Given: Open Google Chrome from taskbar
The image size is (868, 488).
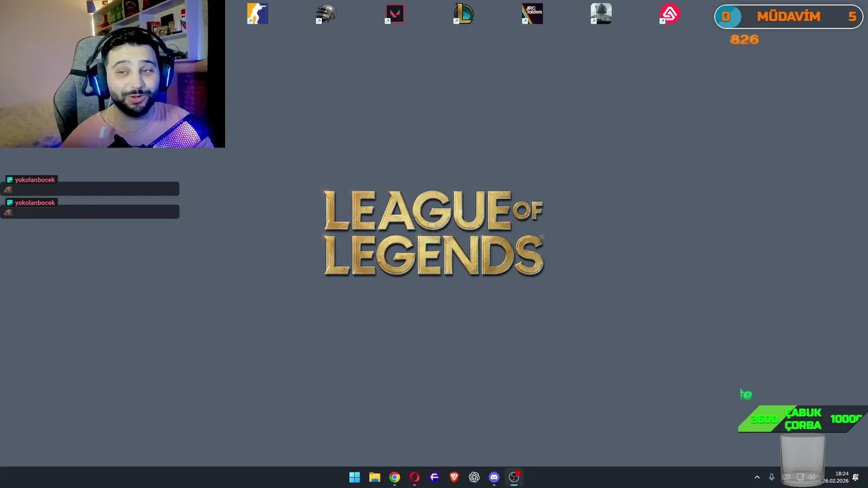Looking at the screenshot, I should [395, 477].
